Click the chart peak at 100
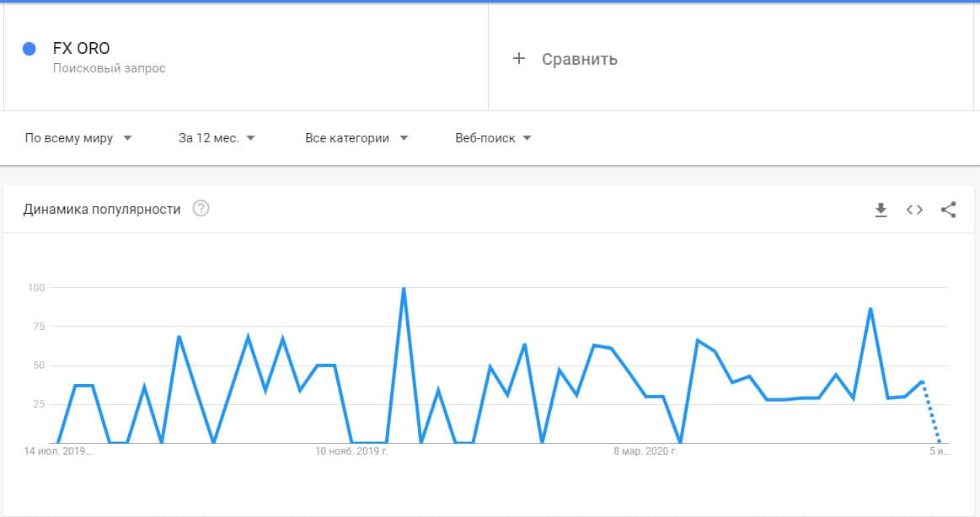This screenshot has width=980, height=517. coord(404,289)
